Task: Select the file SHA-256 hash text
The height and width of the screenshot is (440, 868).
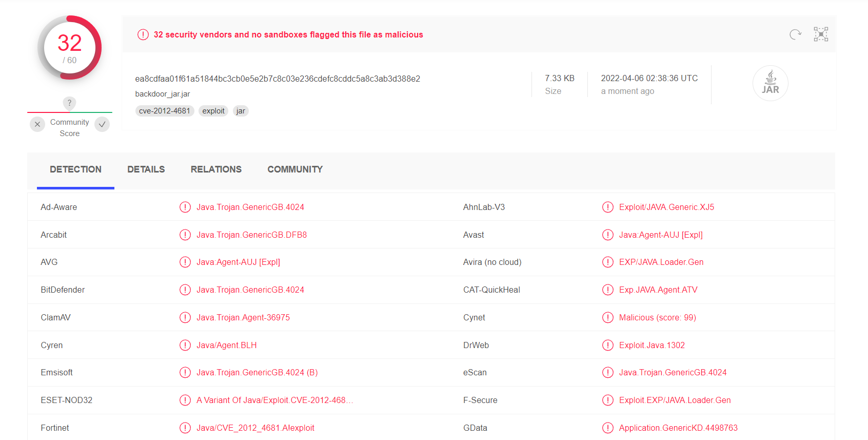Action: point(278,79)
